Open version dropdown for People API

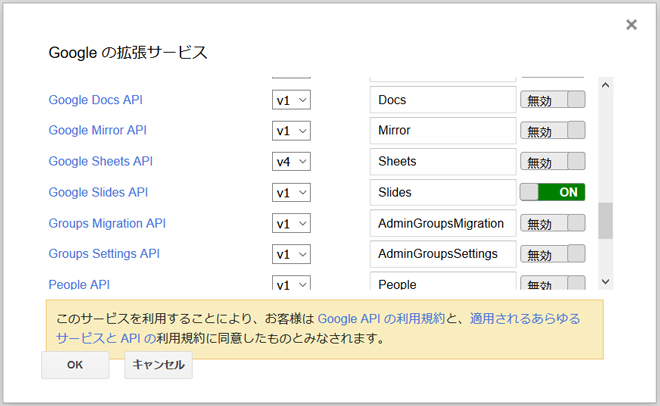(x=291, y=283)
